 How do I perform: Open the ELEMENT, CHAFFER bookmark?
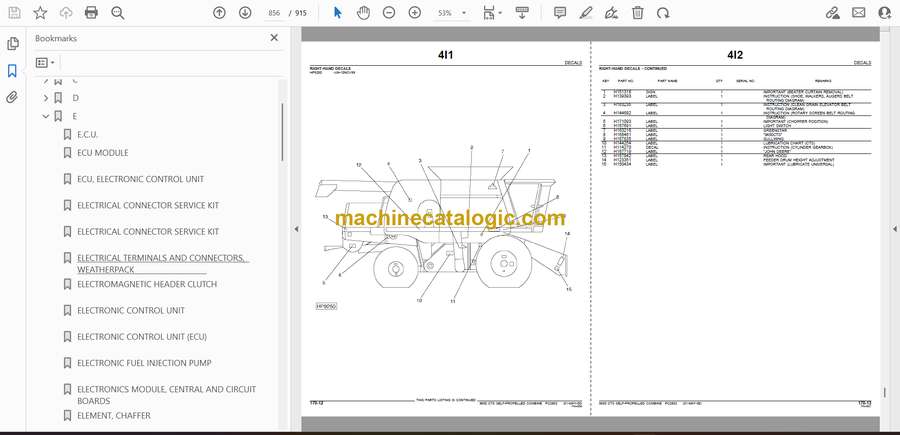pos(114,415)
